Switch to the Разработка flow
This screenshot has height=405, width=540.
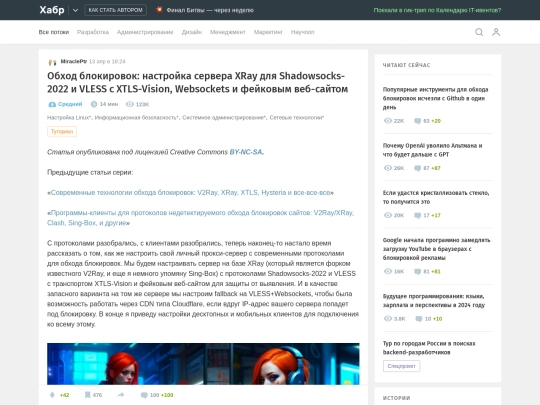click(x=93, y=32)
